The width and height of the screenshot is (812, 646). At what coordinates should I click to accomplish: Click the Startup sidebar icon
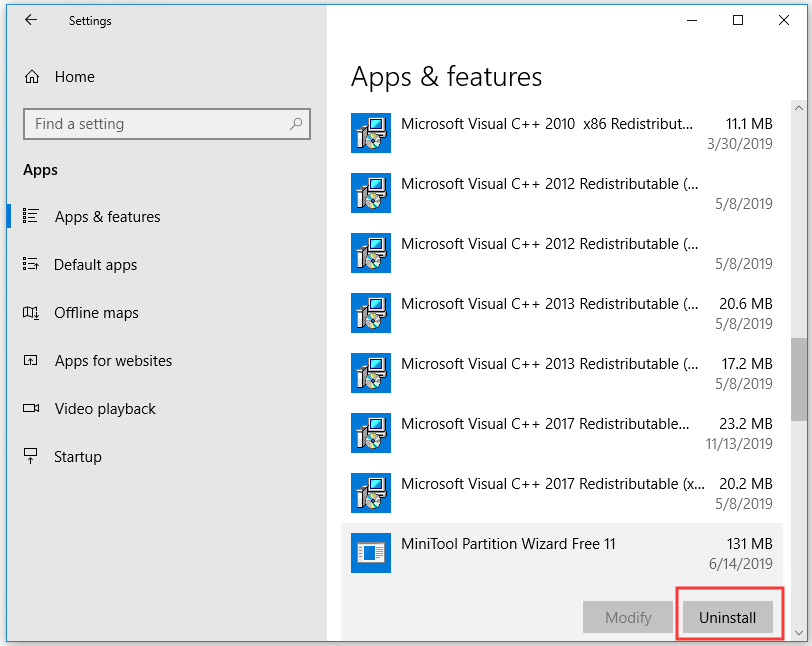[x=31, y=456]
